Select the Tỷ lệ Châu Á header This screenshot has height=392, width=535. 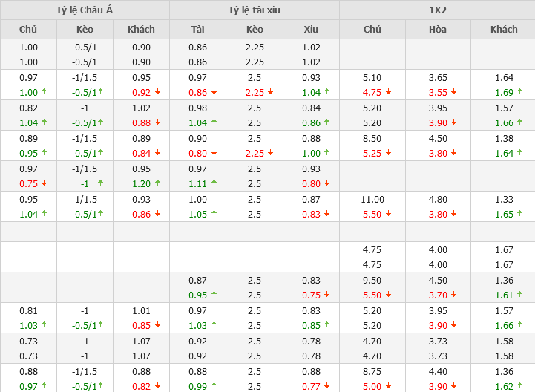pos(85,10)
